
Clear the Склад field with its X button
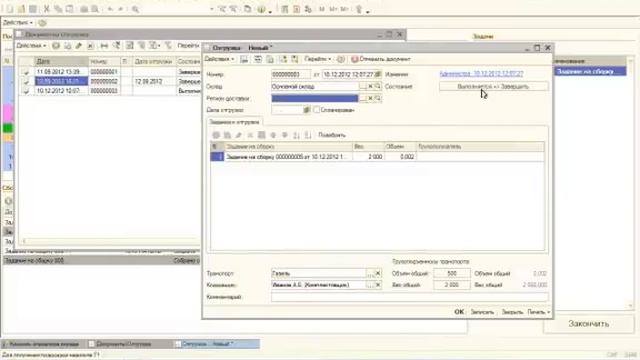click(371, 87)
